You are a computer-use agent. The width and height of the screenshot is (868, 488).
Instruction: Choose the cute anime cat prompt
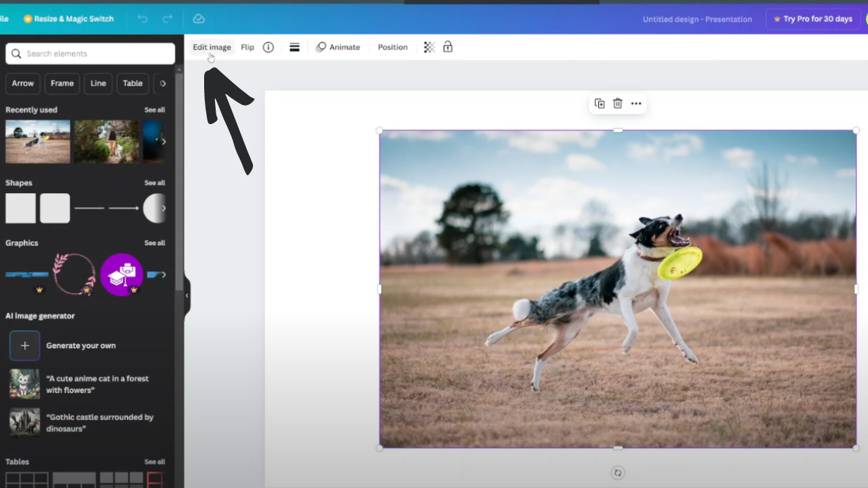point(88,384)
